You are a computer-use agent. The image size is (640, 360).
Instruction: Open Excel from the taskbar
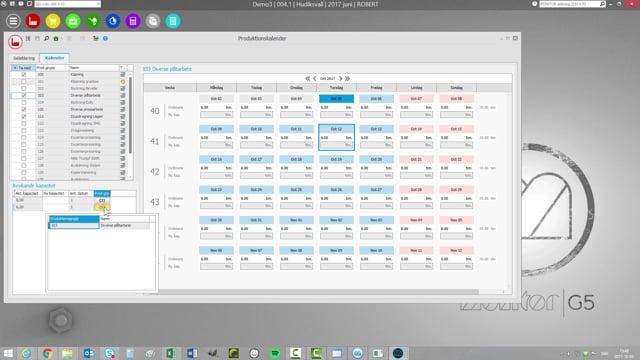click(171, 353)
